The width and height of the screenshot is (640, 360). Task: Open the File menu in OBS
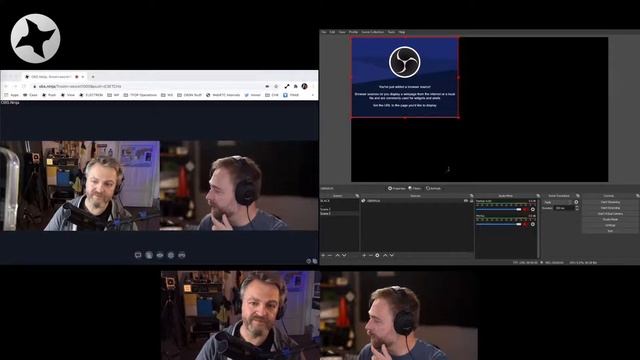[x=324, y=32]
